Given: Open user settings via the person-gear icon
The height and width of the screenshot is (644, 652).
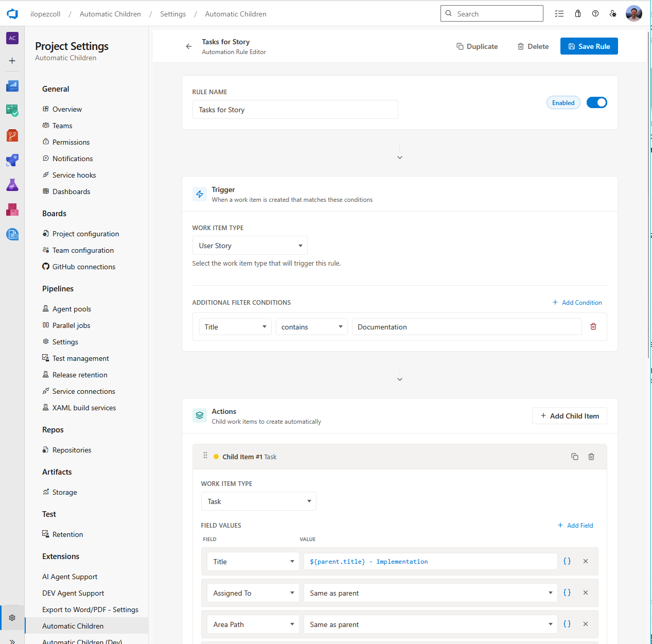Looking at the screenshot, I should pyautogui.click(x=613, y=13).
